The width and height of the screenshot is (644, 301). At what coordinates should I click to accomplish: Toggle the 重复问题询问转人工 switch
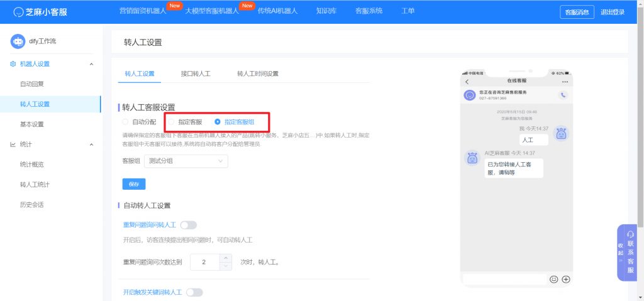(189, 225)
